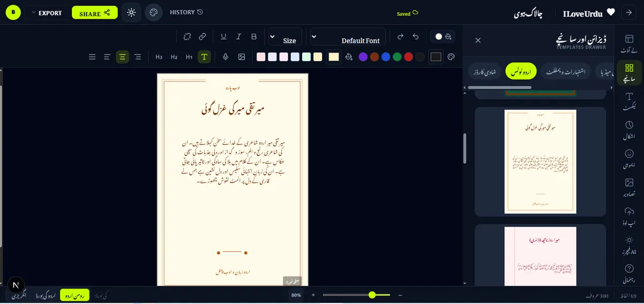Click the microphone voice input icon
Image resolution: width=644 pixels, height=304 pixels.
click(226, 57)
